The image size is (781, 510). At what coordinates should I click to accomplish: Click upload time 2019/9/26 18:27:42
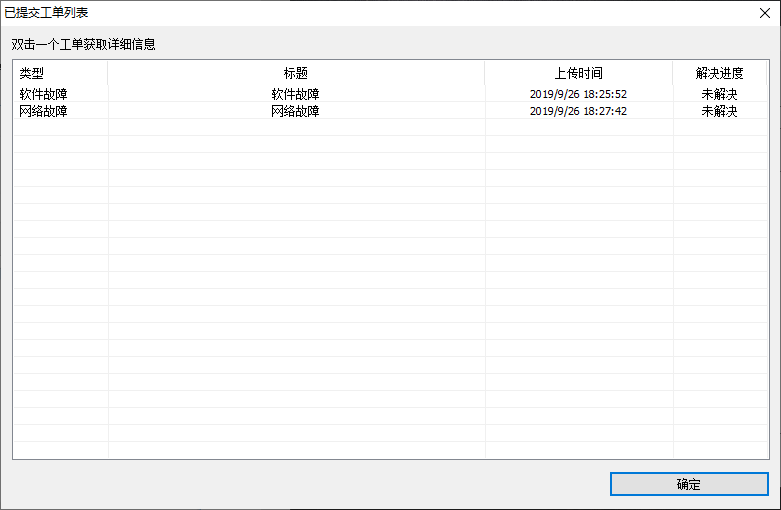coord(578,111)
